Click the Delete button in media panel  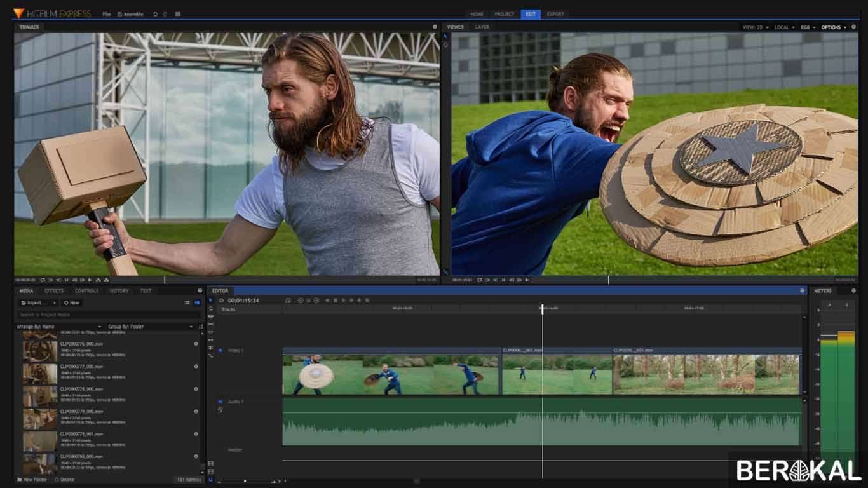[x=64, y=480]
